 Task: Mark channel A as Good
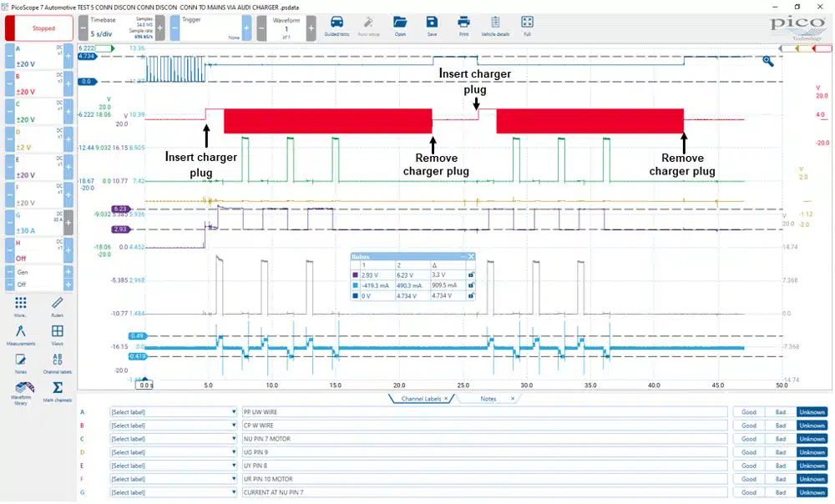(749, 412)
